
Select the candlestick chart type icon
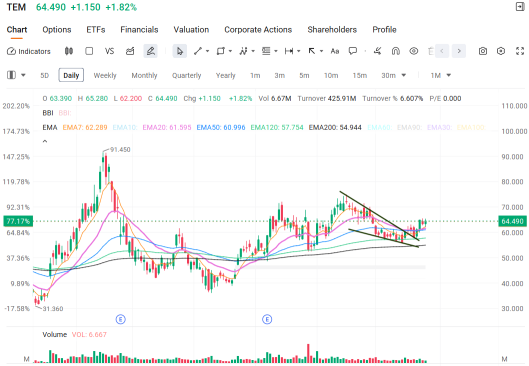(69, 51)
